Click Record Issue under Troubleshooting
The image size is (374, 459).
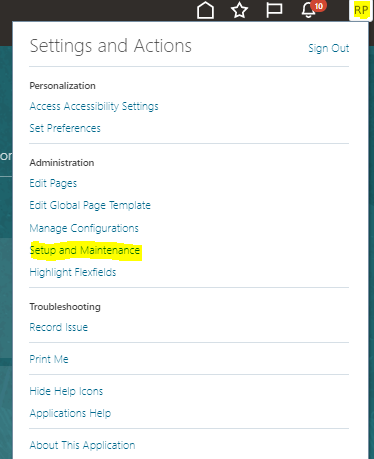(x=59, y=327)
